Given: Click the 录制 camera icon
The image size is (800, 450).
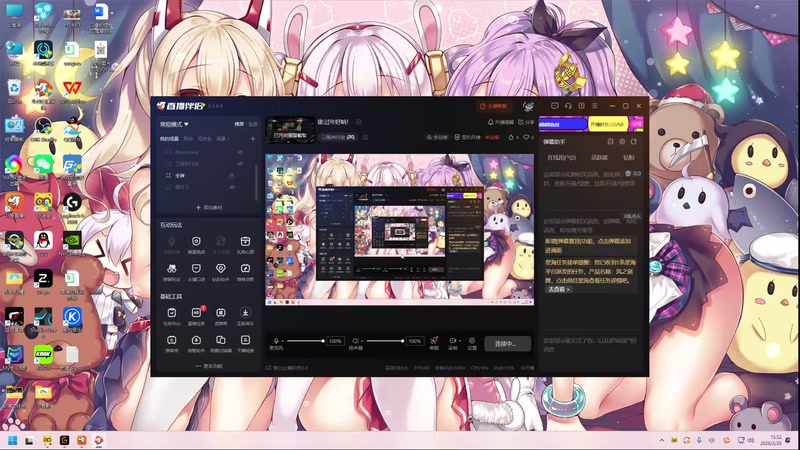Looking at the screenshot, I should point(452,340).
